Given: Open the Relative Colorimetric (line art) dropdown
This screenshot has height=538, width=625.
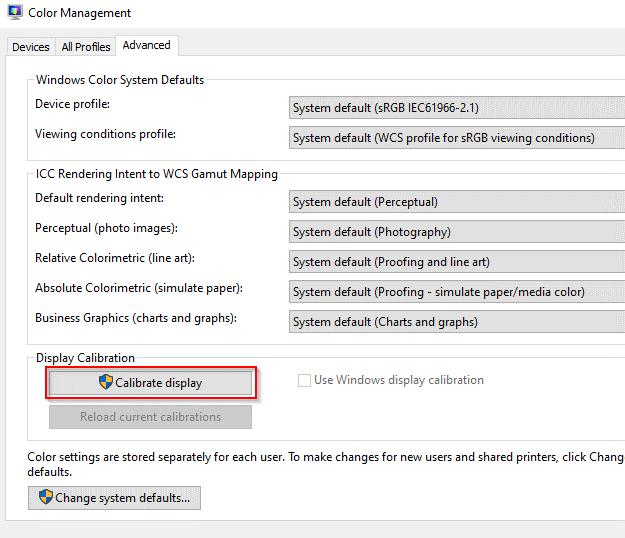Looking at the screenshot, I should point(456,262).
